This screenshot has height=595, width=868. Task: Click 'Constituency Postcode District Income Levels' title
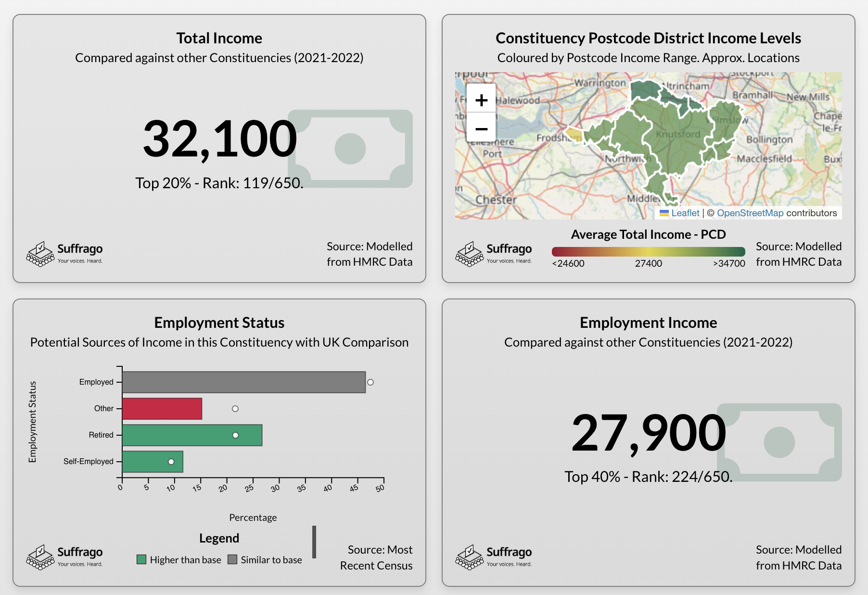click(649, 38)
